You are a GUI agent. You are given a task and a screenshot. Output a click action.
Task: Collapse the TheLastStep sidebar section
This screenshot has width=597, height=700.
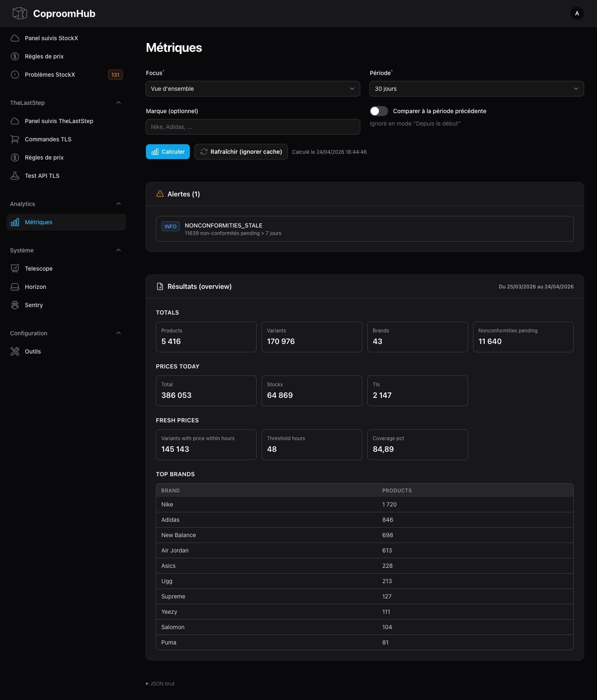click(x=119, y=103)
